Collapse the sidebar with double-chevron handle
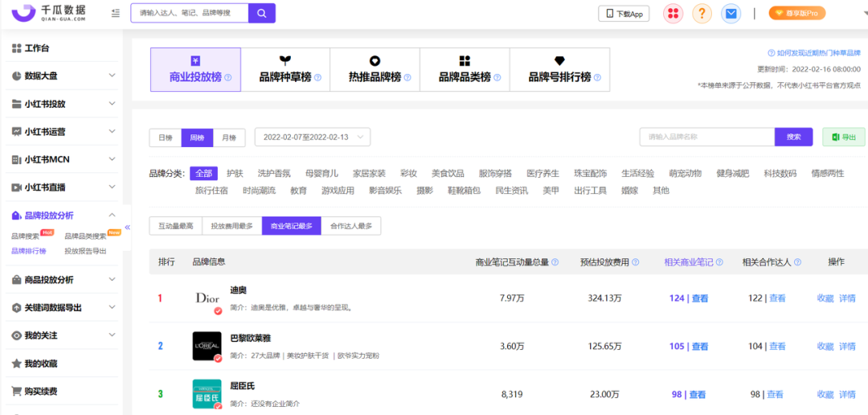Screen dimensions: 868x415 click(127, 227)
